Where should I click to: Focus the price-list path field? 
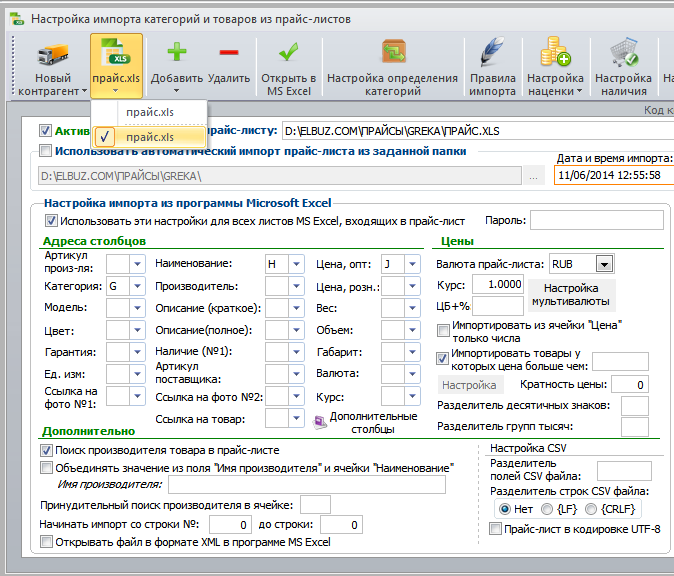point(478,131)
